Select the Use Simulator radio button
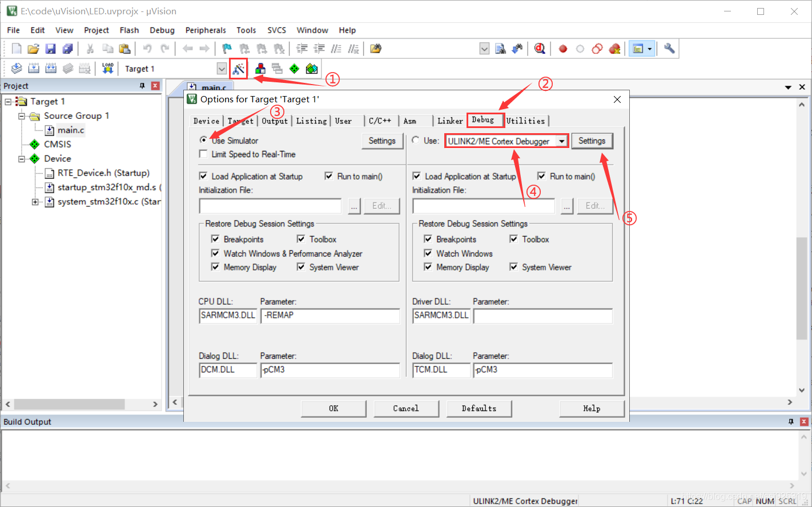The height and width of the screenshot is (507, 812). (x=203, y=140)
